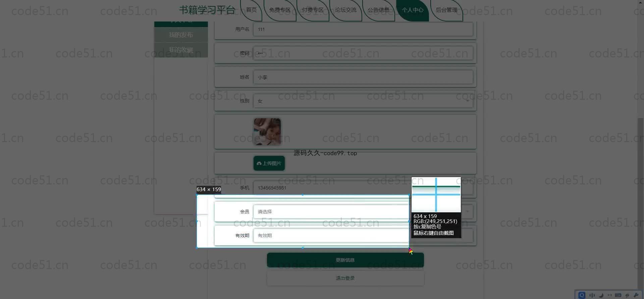Viewport: 644px width, 299px height.
Task: Click the 密码 field label
Action: click(245, 53)
